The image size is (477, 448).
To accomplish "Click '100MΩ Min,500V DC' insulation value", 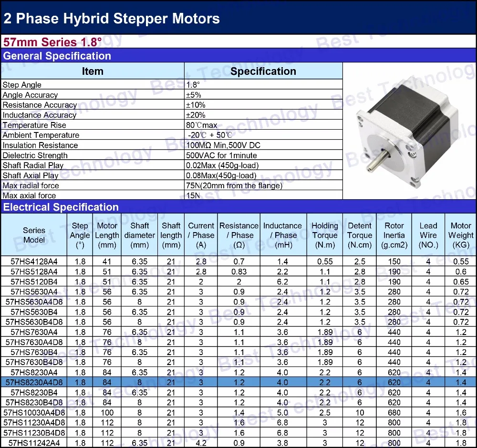I will coord(223,145).
